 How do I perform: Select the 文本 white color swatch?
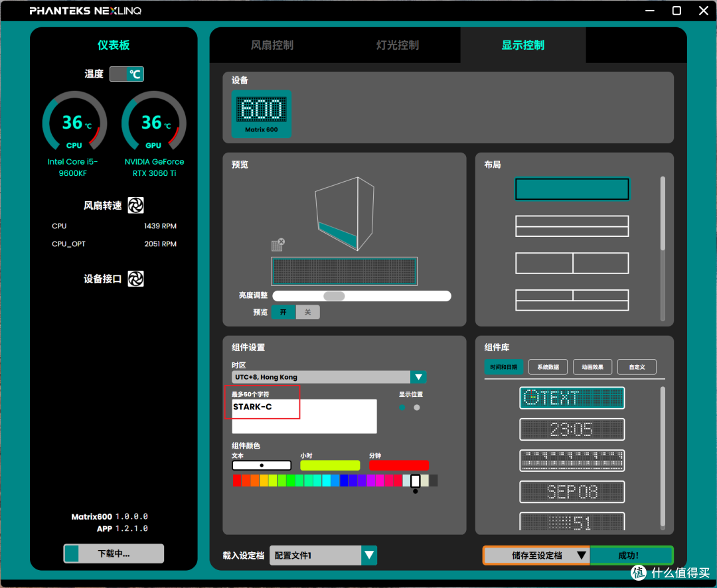tap(262, 465)
